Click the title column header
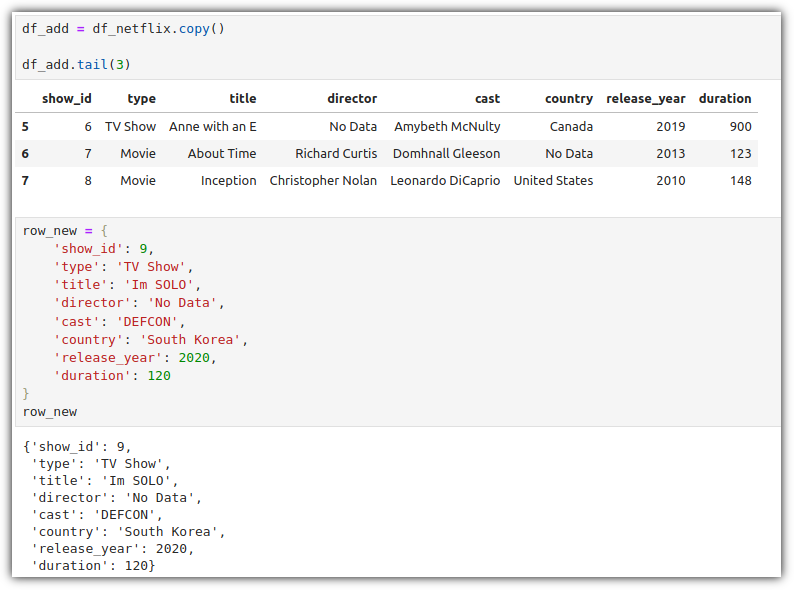 (x=243, y=99)
